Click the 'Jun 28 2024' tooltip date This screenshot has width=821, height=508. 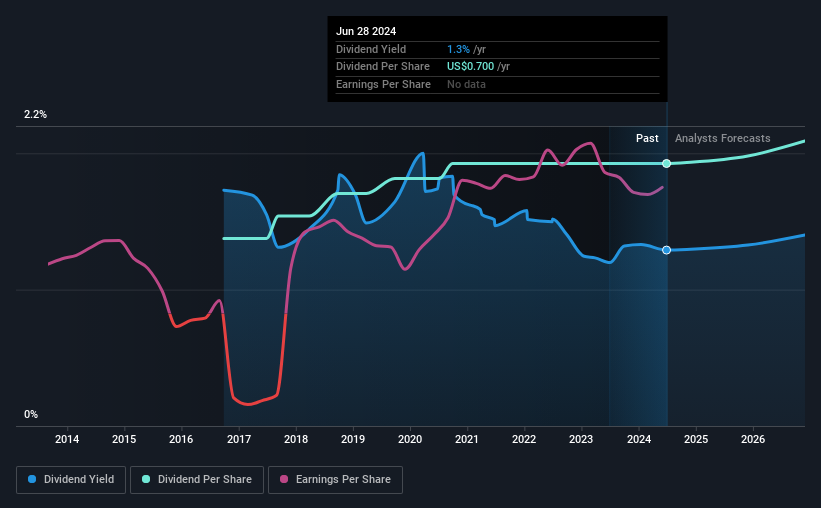(366, 31)
